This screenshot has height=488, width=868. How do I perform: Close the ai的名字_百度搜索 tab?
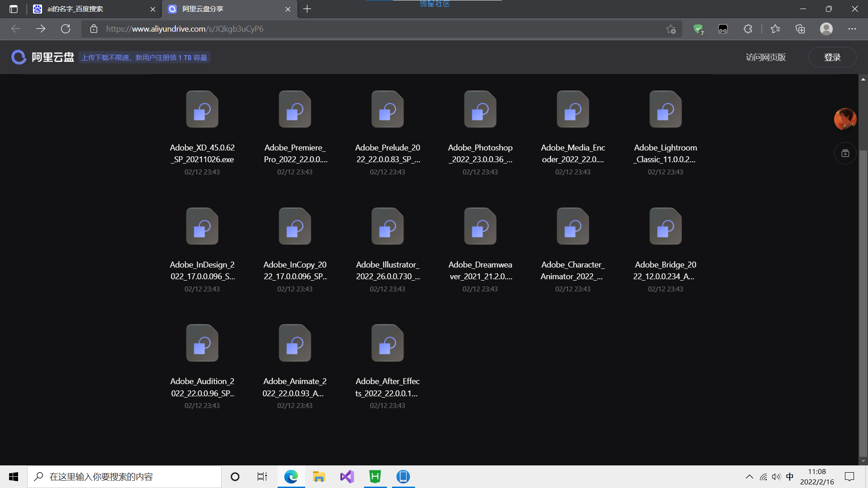152,9
